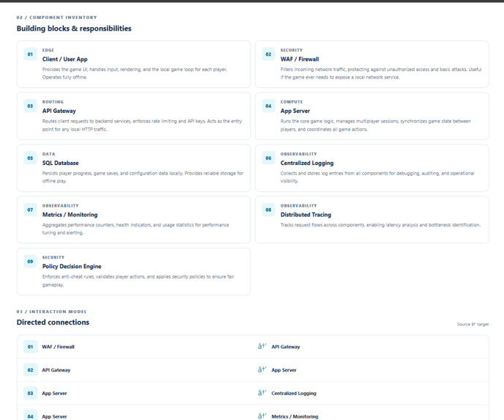Viewport: 504px width, 420px height.
Task: Click the arrow symbol before API Gateway target
Action: [x=262, y=347]
